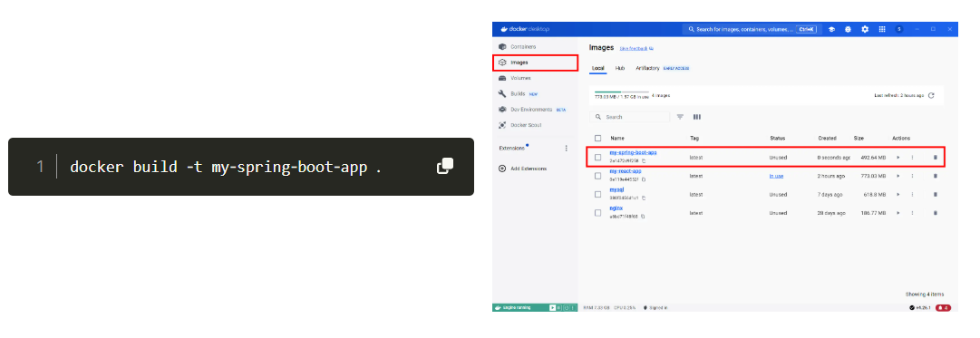Click the Give feedback link
This screenshot has height=338, width=980.
pyautogui.click(x=636, y=48)
